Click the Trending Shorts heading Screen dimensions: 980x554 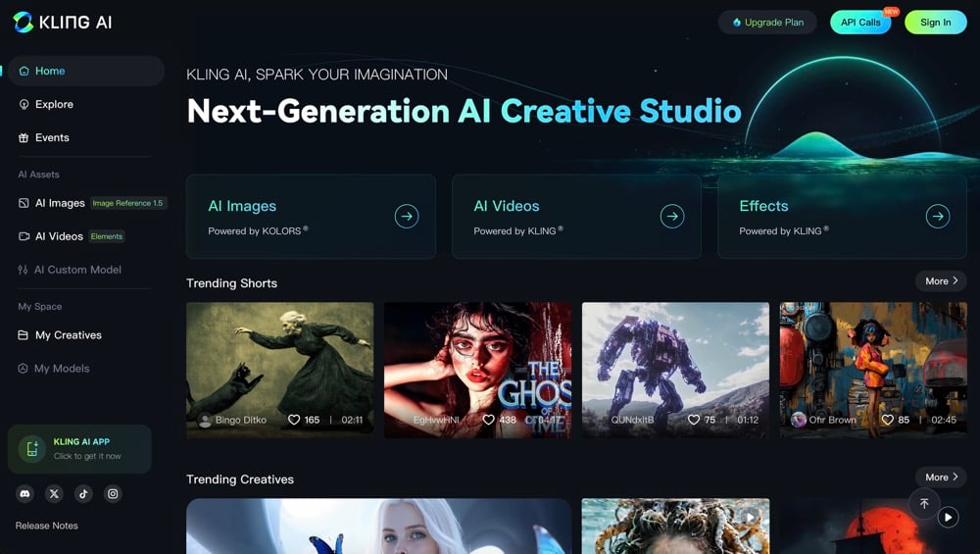tap(232, 283)
